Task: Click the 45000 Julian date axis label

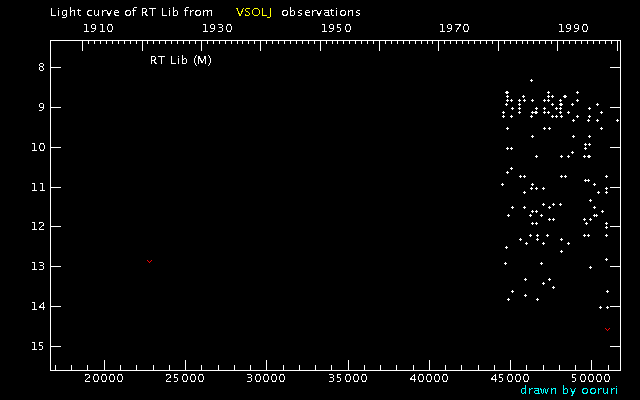Action: click(510, 380)
